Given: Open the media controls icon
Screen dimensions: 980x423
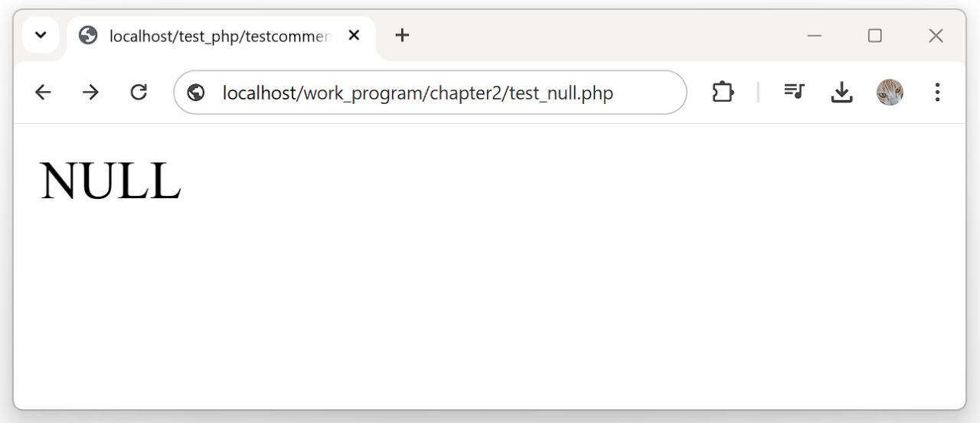Looking at the screenshot, I should point(794,93).
